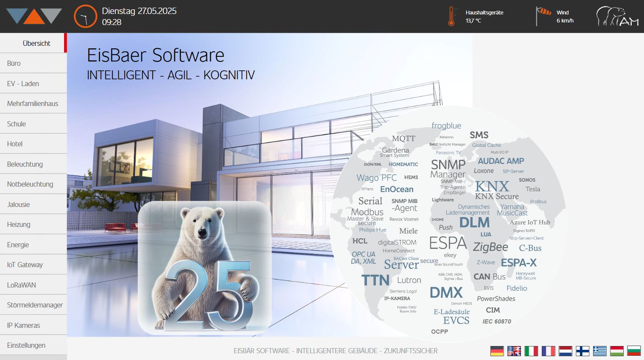Click the footer 'EISBÄR SOFTWARE - INTELLIGENTERE GEBÄUDE' text
Viewport: 644px width, 360px height.
tap(336, 351)
